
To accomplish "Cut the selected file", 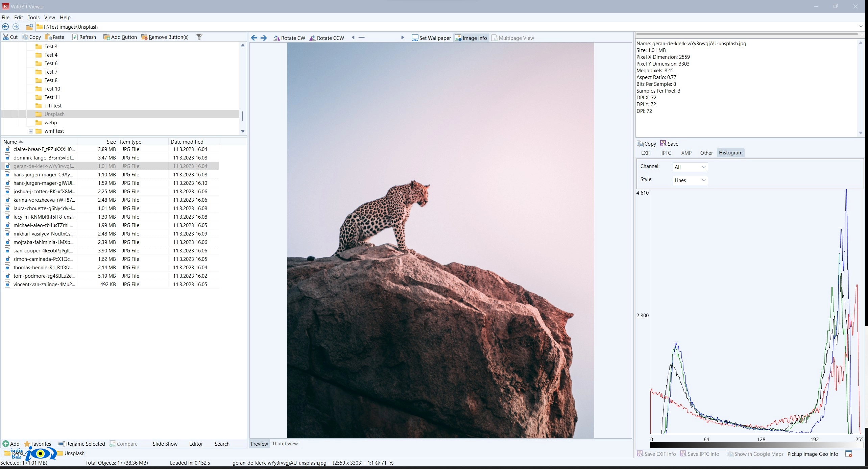I will point(10,37).
